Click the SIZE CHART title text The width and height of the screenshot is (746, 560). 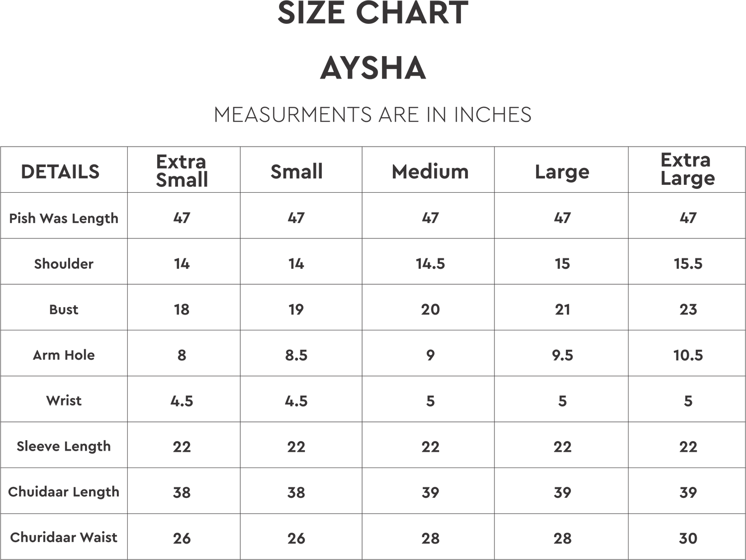tap(373, 13)
